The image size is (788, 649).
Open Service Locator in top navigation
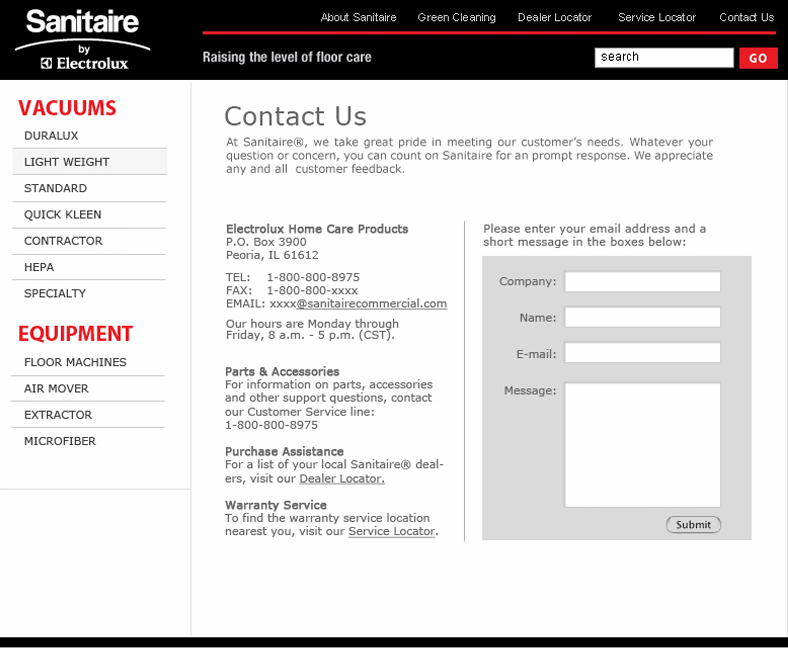point(656,18)
